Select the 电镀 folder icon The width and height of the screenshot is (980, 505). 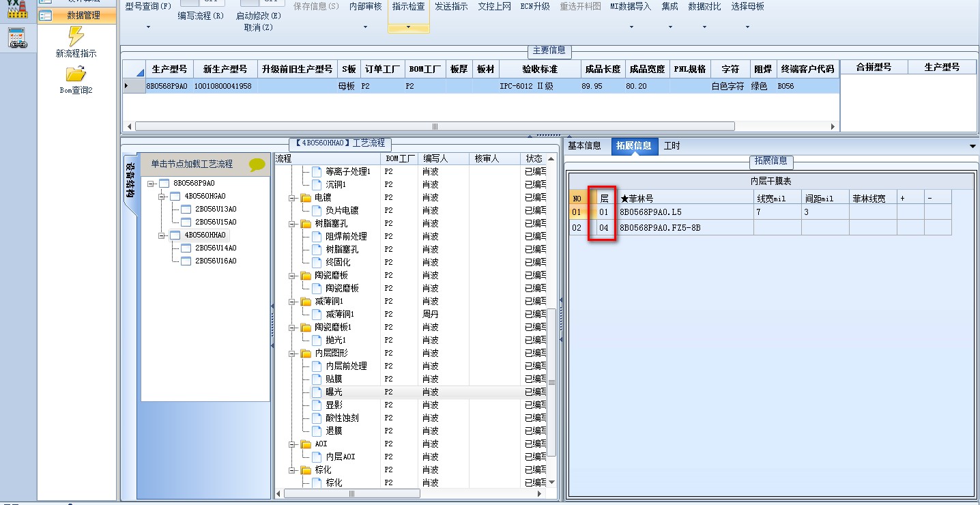pos(306,197)
